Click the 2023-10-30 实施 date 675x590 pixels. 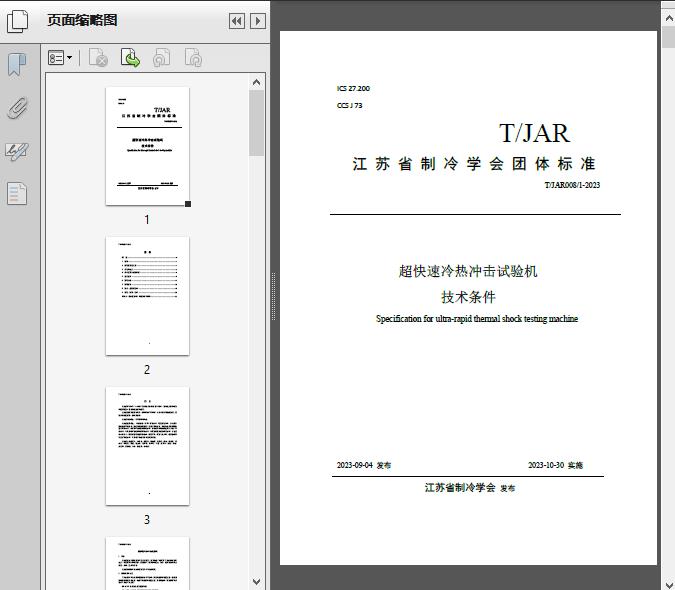click(x=555, y=465)
